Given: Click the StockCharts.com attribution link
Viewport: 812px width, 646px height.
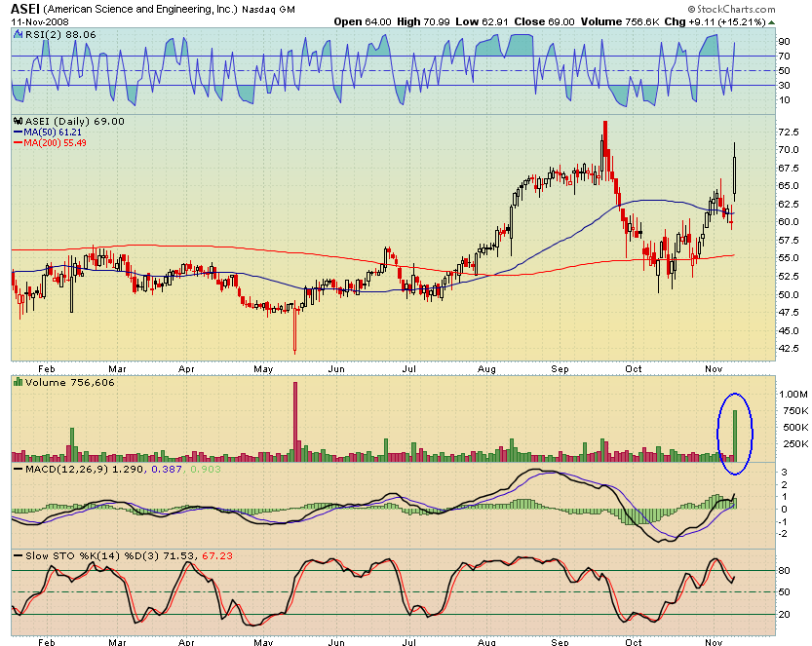Looking at the screenshot, I should point(736,10).
